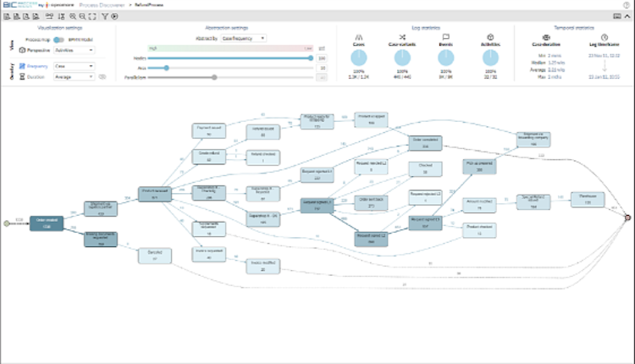Click the Log timeframe clock icon
The image size is (635, 364).
click(605, 37)
